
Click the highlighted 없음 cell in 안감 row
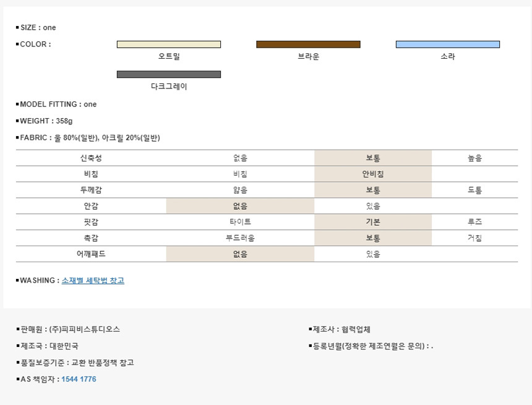(240, 206)
